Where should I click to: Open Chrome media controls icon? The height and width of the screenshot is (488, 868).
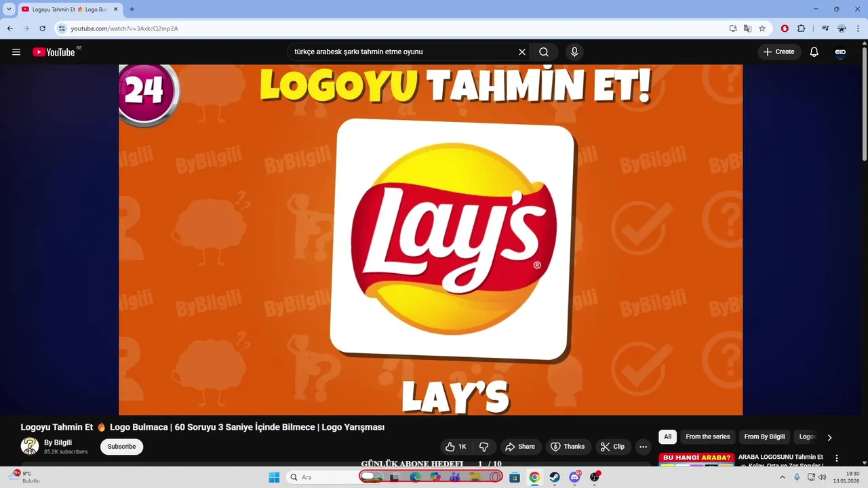[x=825, y=28]
